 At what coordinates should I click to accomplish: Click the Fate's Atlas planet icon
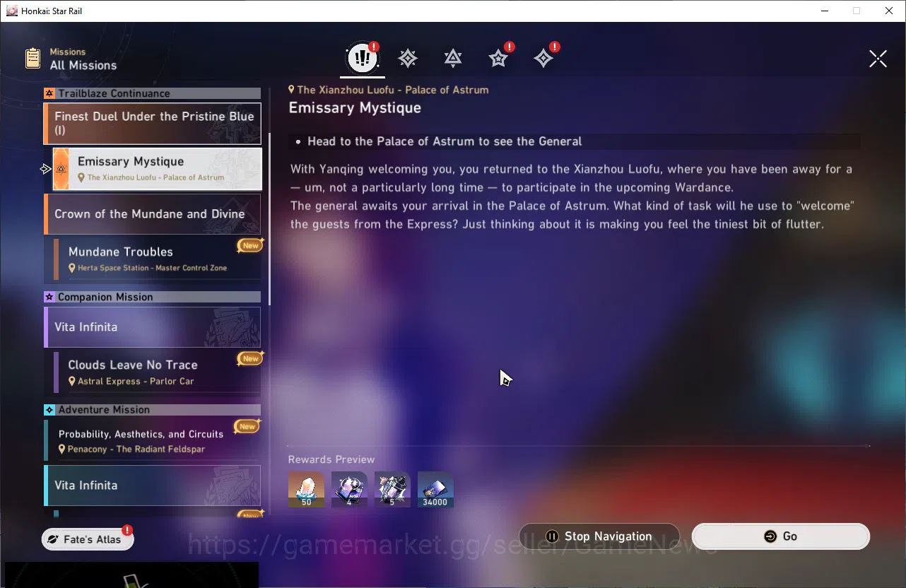(x=53, y=539)
